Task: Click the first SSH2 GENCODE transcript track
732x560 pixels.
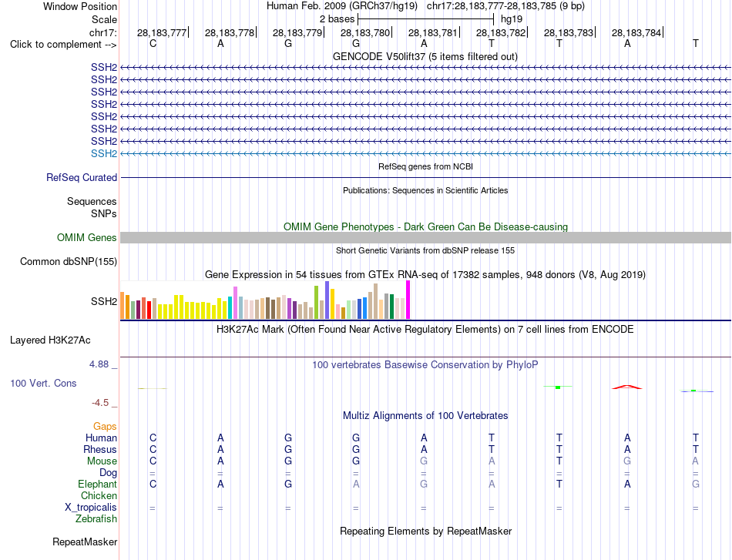Action: point(425,67)
